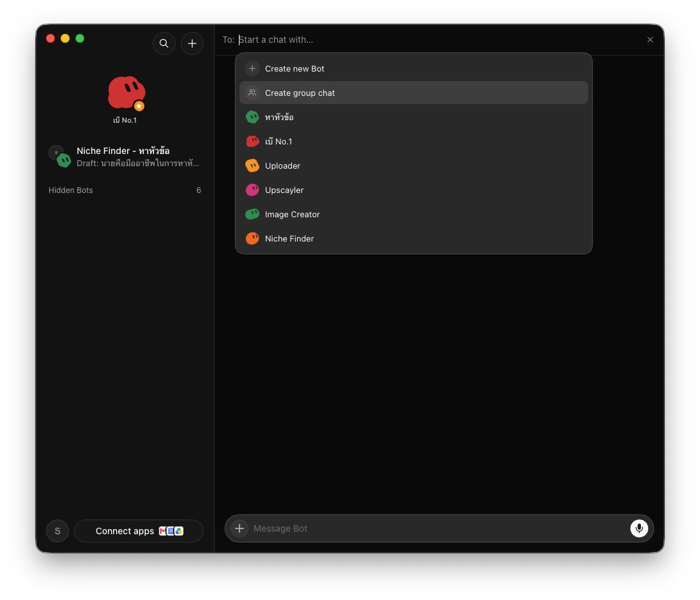Select Create new Bot from the dropdown
The width and height of the screenshot is (700, 600).
(x=413, y=69)
